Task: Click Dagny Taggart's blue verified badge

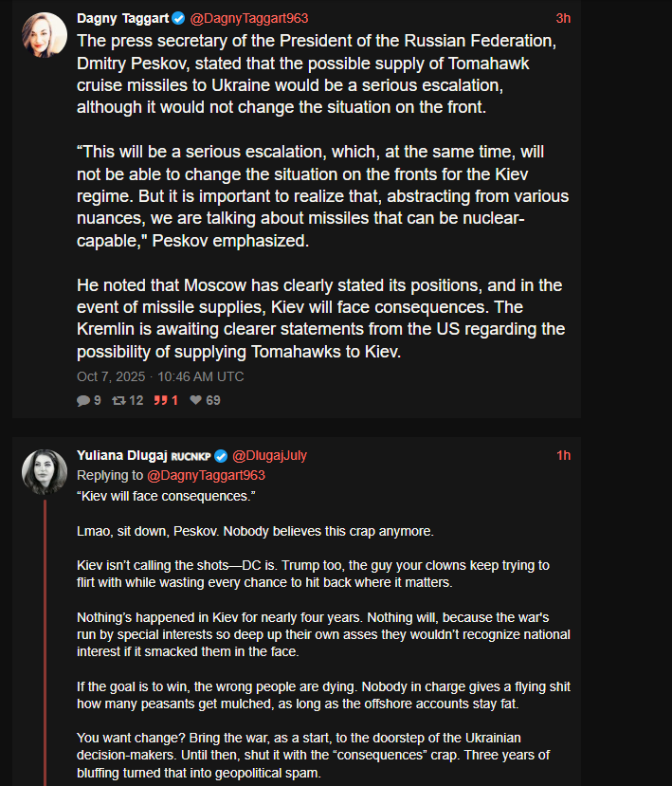Action: 177,18
